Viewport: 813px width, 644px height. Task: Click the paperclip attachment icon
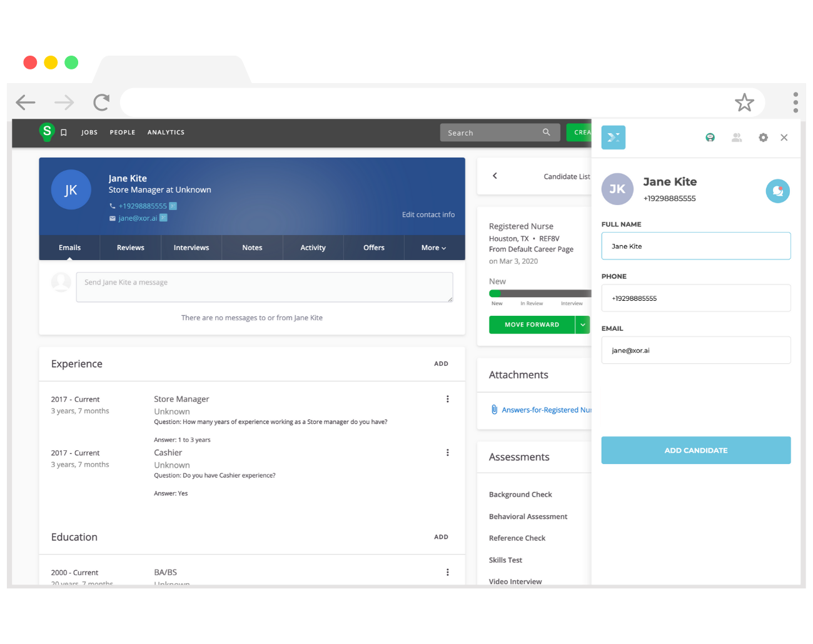point(494,410)
